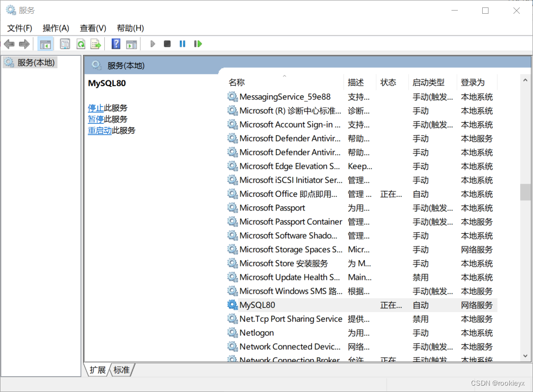Open the 文件(F) menu
533x392 pixels.
(x=20, y=28)
